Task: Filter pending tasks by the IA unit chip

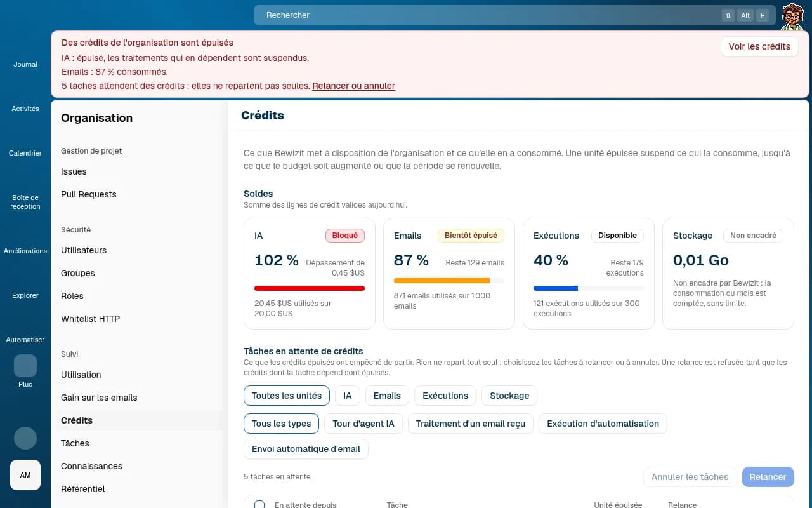Action: tap(348, 396)
